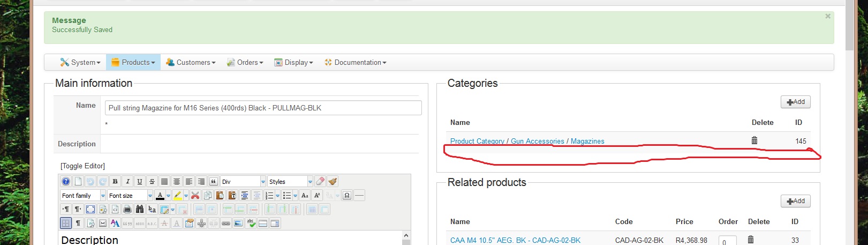This screenshot has width=868, height=245.
Task: Cut selection with the scissors icon
Action: (195, 196)
